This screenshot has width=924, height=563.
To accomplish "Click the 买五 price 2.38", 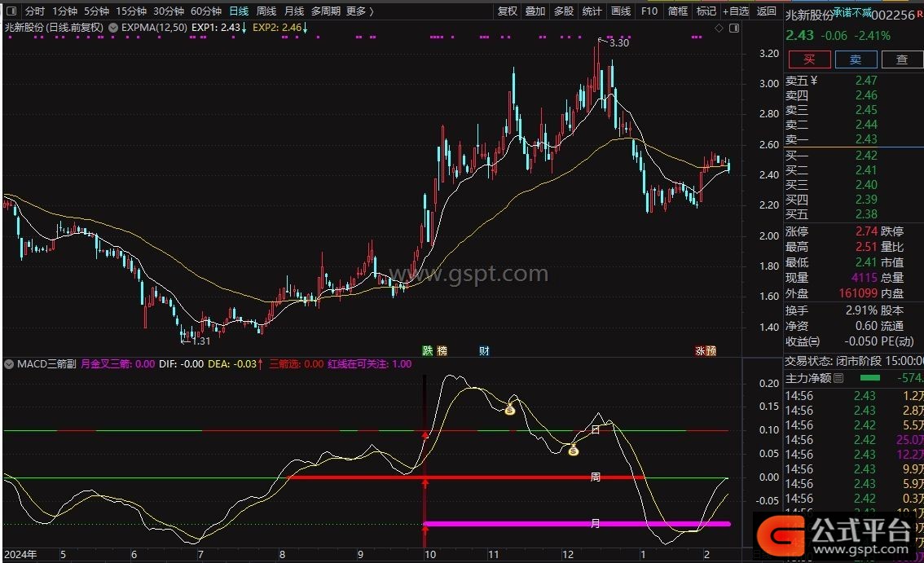I will 866,214.
